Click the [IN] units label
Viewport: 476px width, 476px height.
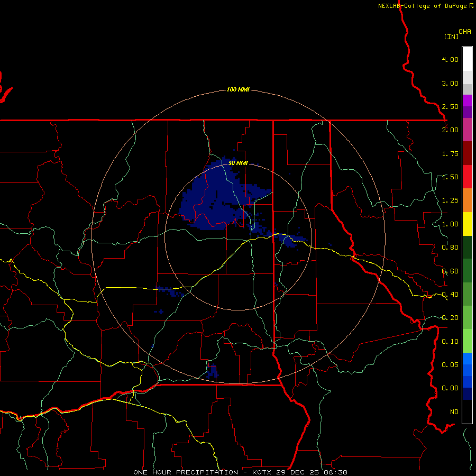(452, 36)
